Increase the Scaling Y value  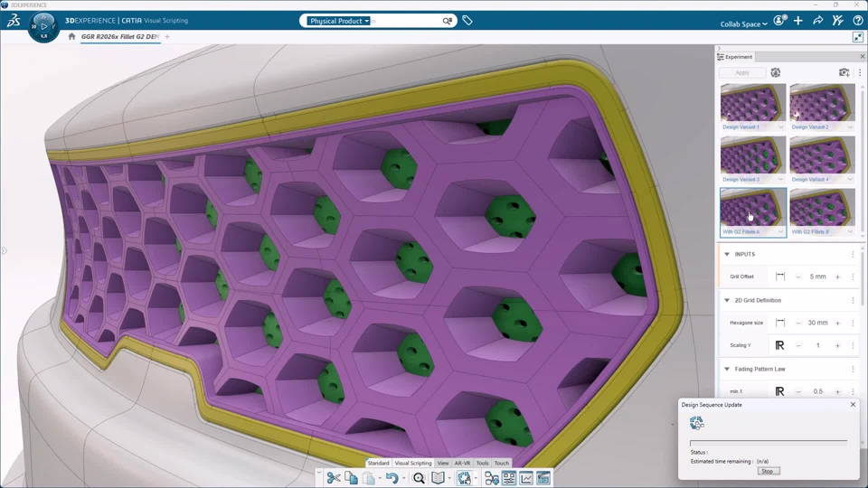click(x=837, y=346)
